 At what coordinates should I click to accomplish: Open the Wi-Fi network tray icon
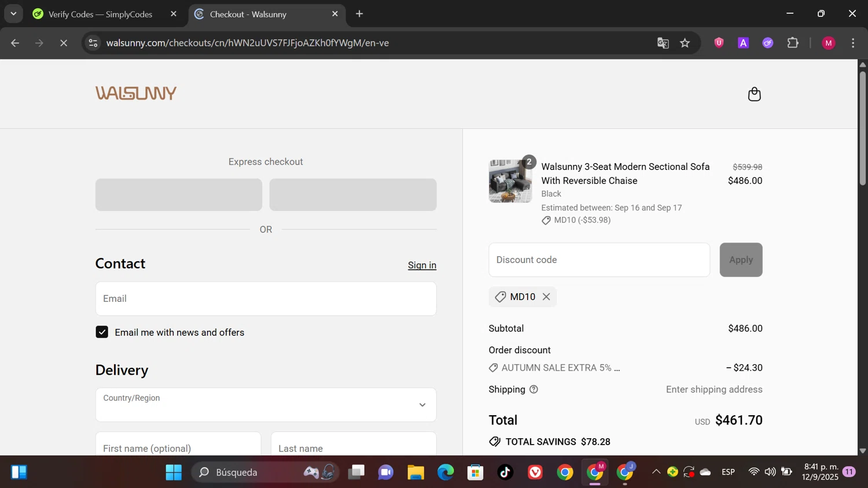(753, 472)
